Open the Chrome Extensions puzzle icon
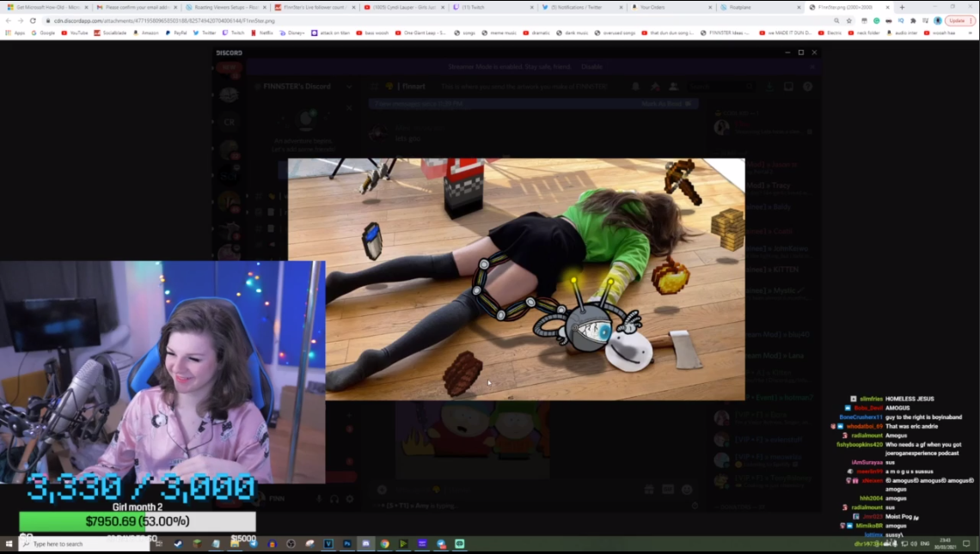This screenshot has height=554, width=980. click(913, 21)
